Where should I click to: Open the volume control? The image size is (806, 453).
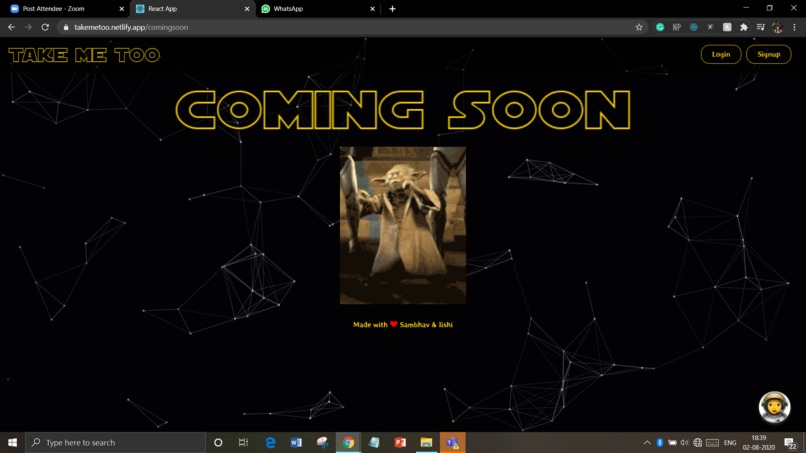(684, 442)
